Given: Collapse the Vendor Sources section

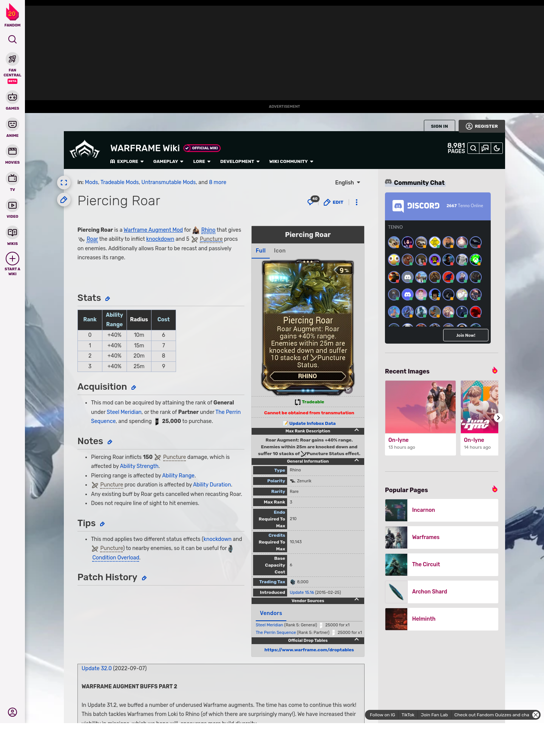Looking at the screenshot, I should [x=357, y=600].
